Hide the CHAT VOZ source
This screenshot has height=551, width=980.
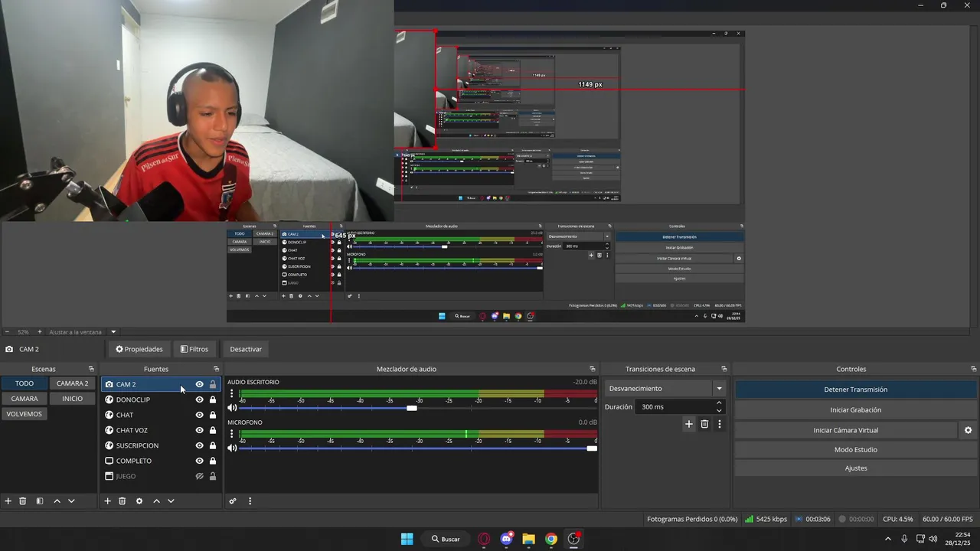click(x=200, y=430)
